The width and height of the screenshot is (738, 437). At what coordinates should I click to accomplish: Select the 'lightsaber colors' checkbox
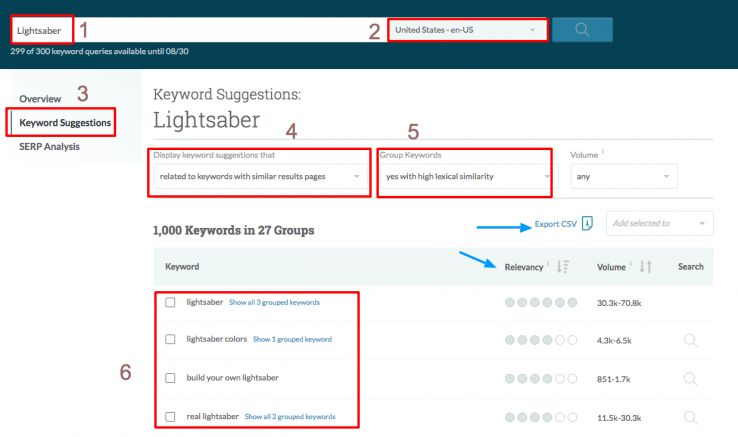tap(170, 339)
